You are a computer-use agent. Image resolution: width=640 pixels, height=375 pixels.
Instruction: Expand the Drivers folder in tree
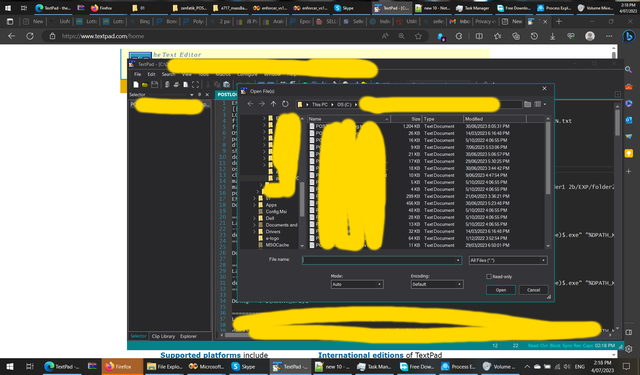[254, 232]
